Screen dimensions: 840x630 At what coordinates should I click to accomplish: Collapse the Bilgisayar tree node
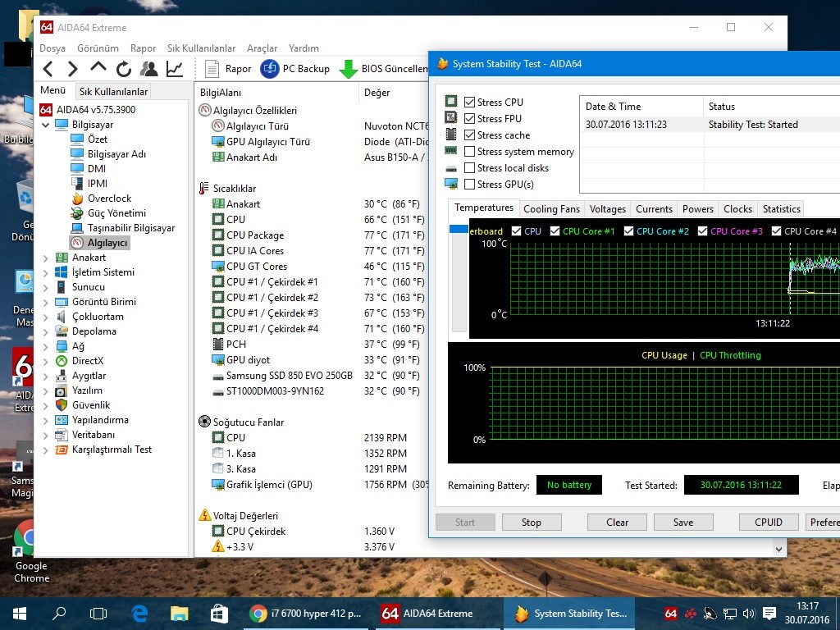(x=46, y=125)
